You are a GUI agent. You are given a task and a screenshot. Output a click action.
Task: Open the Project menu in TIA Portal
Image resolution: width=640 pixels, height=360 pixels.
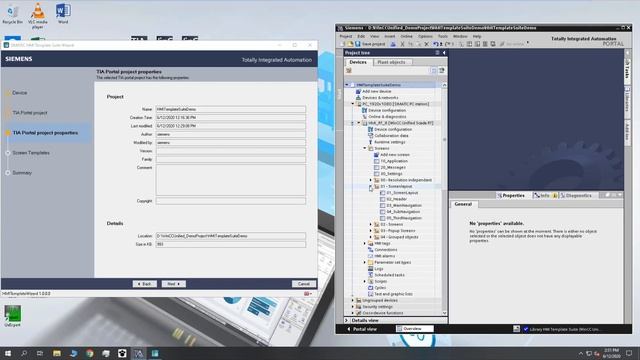(x=346, y=36)
